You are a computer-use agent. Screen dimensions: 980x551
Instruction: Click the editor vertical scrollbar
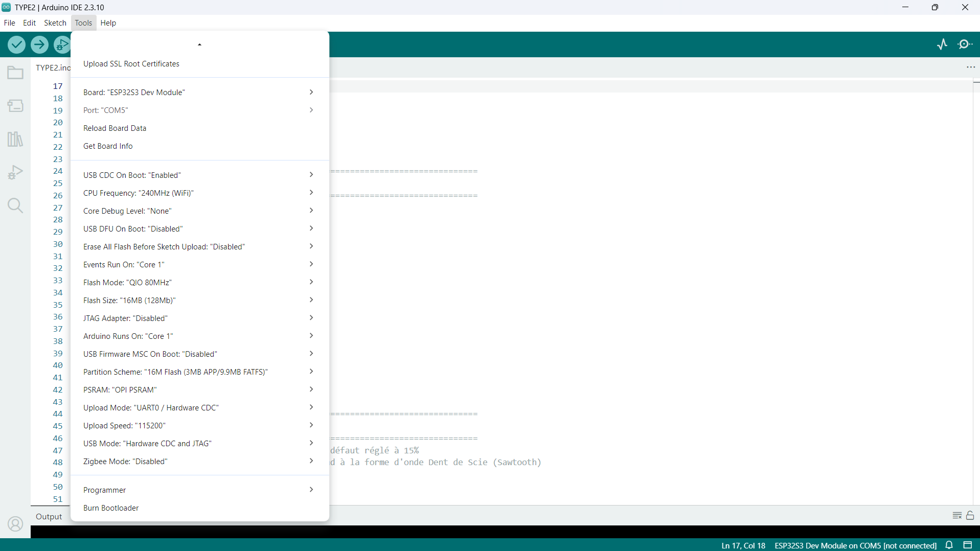pos(976,291)
